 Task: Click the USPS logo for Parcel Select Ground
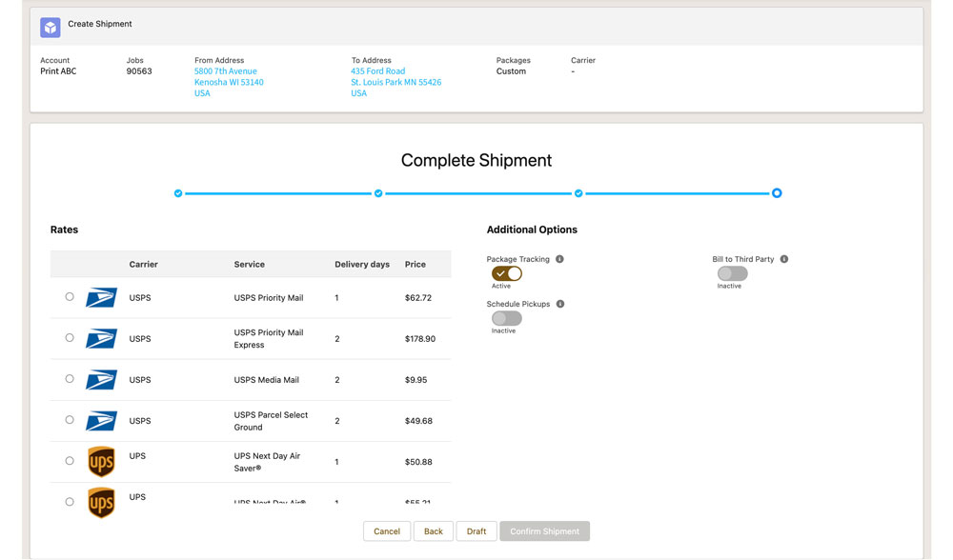pyautogui.click(x=101, y=421)
